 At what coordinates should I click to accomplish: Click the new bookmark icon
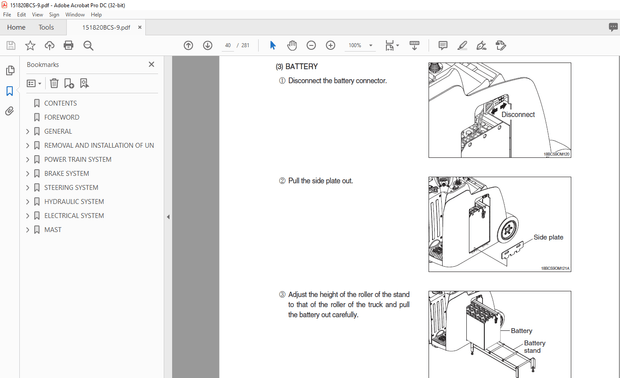pos(69,83)
